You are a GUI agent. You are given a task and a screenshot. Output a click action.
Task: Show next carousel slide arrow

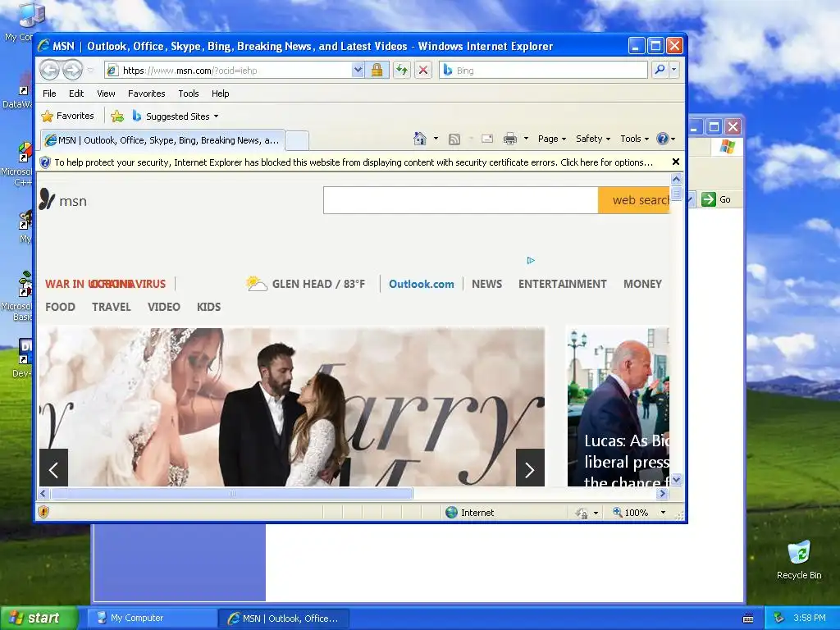click(x=530, y=469)
